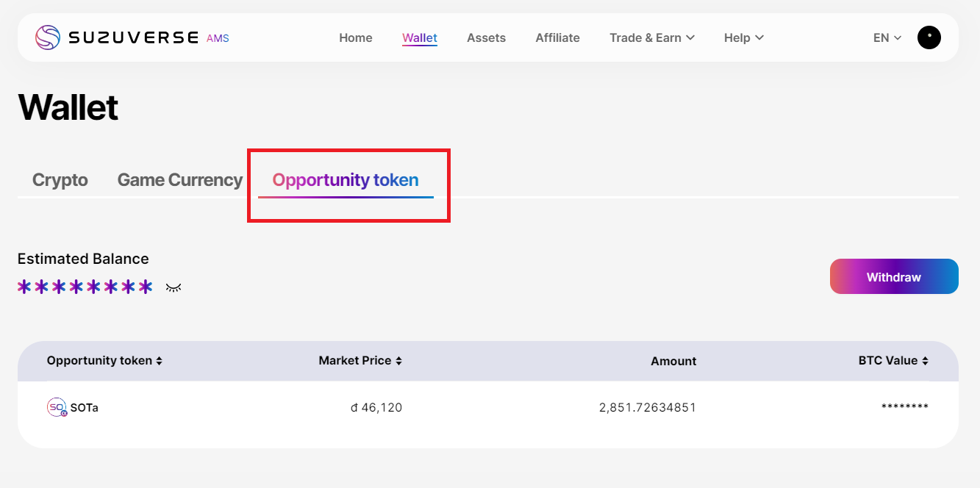980x488 pixels.
Task: Toggle balance visibility eye icon
Action: pos(174,287)
